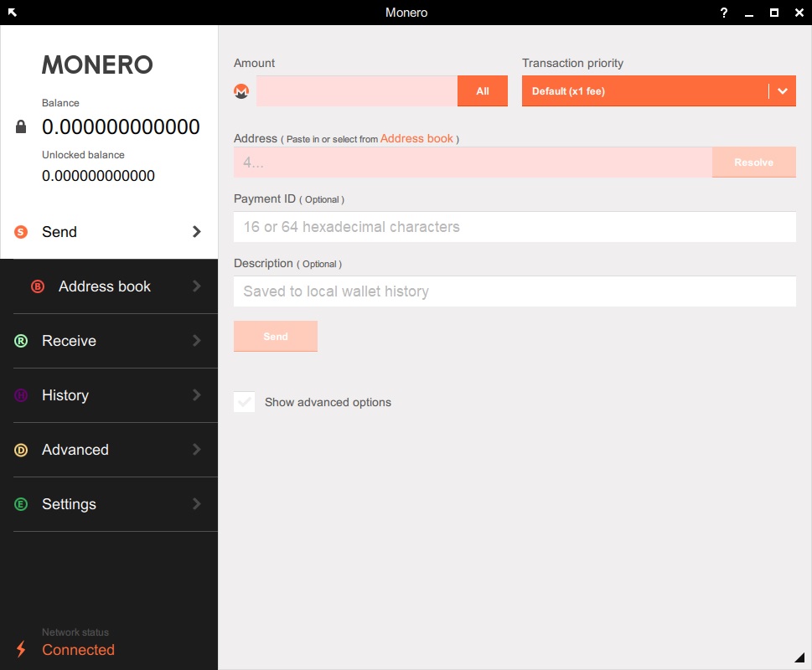Toggle Show advanced options checkbox
The image size is (812, 670).
coord(245,402)
